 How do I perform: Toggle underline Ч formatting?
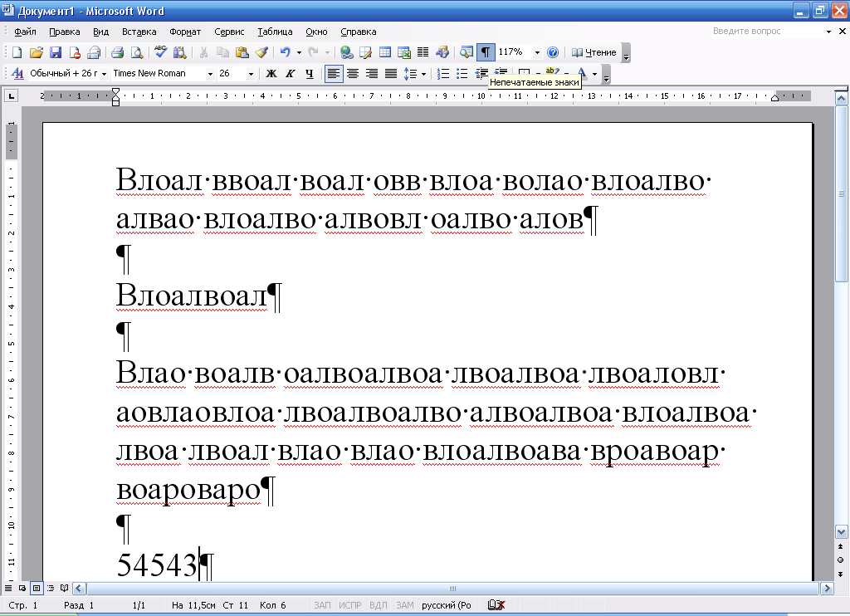[309, 73]
